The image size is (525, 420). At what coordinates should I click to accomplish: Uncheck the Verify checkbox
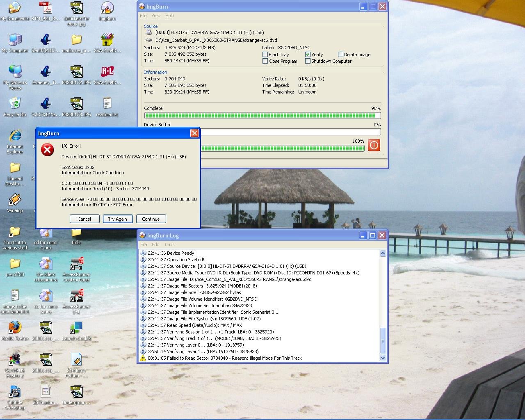tap(308, 54)
